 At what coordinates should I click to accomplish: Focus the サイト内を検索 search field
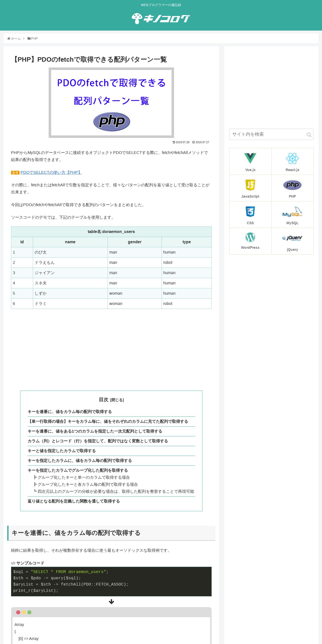(271, 134)
